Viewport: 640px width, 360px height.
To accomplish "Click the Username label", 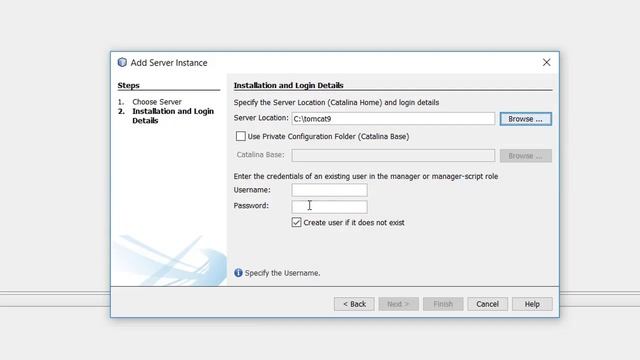I will click(x=252, y=190).
